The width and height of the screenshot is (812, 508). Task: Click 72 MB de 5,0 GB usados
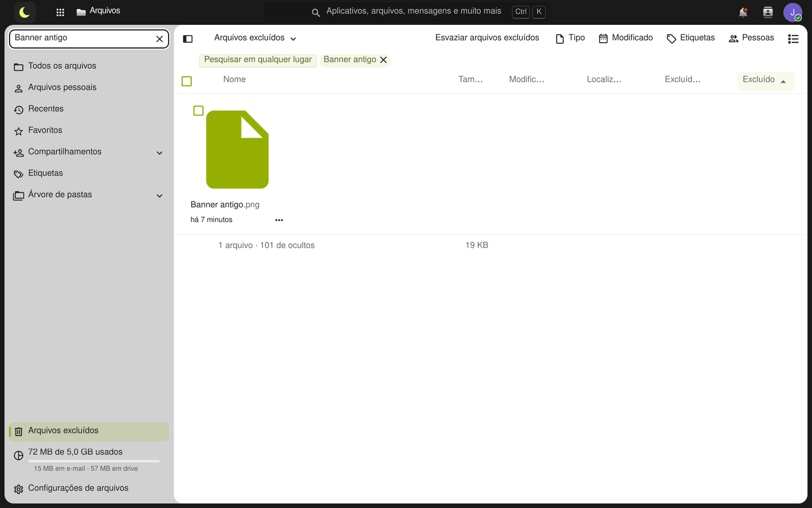tap(75, 452)
